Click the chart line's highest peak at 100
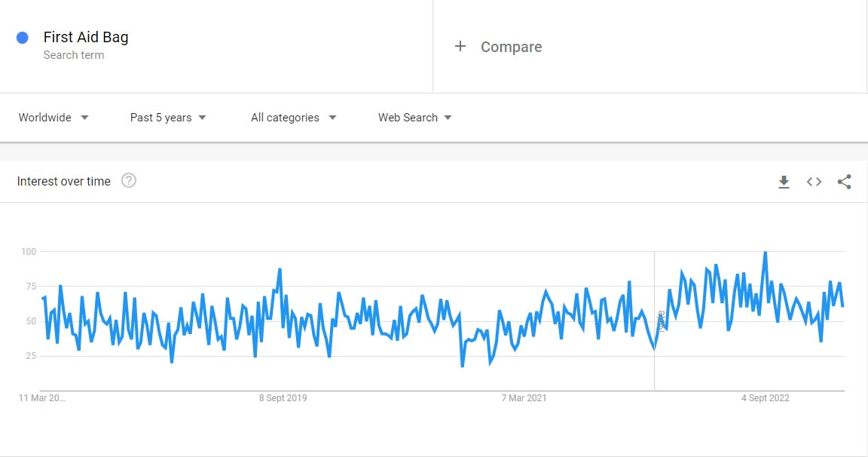Viewport: 868px width, 457px height. [x=765, y=253]
